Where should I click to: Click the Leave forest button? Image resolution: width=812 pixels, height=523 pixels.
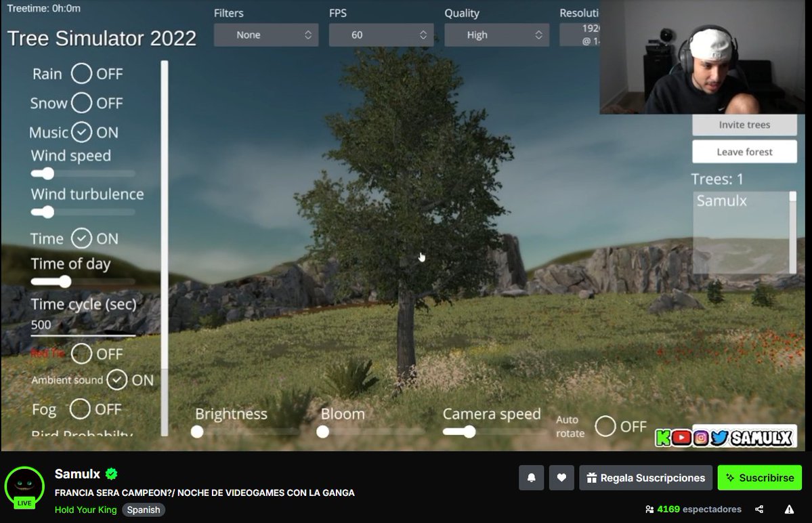744,152
